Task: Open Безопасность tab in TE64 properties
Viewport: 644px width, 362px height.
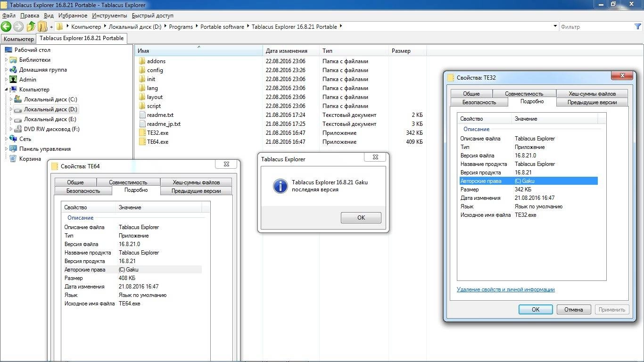Action: tap(83, 190)
